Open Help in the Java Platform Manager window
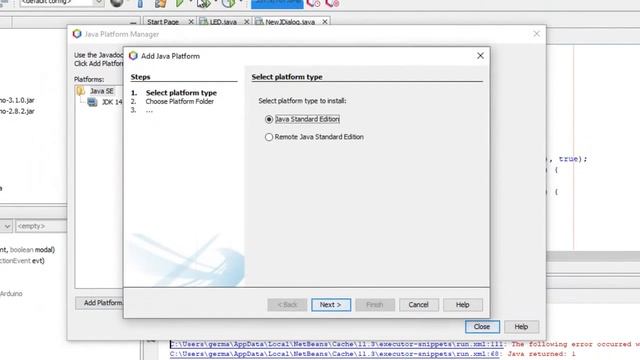Viewport: 640px width, 360px height. (521, 327)
